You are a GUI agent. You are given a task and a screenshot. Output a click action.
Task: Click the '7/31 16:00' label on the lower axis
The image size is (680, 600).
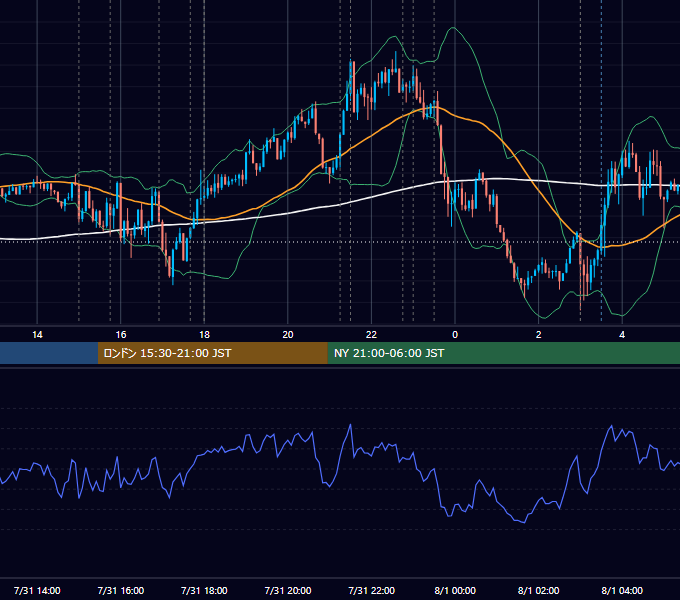pos(121,590)
